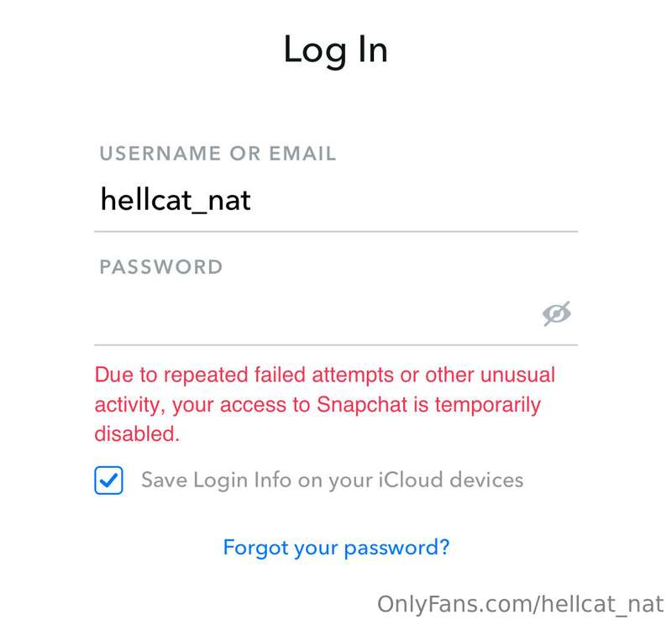Screen dimensions: 672x625
Task: Click the USERNAME OR EMAIL field label
Action: pos(218,154)
